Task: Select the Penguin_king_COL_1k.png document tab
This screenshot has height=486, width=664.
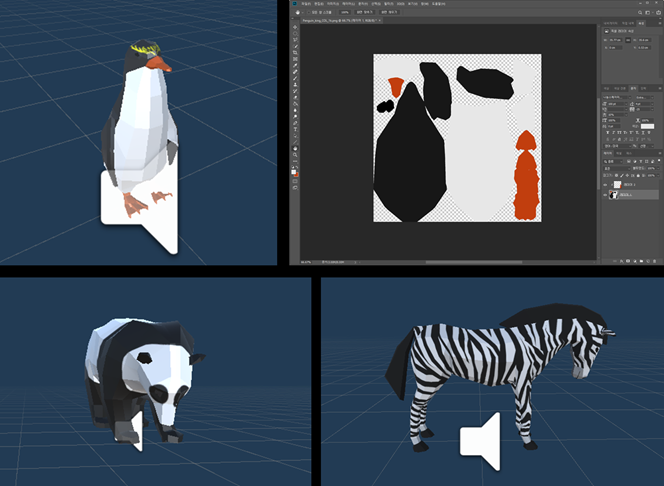Action: coord(340,20)
